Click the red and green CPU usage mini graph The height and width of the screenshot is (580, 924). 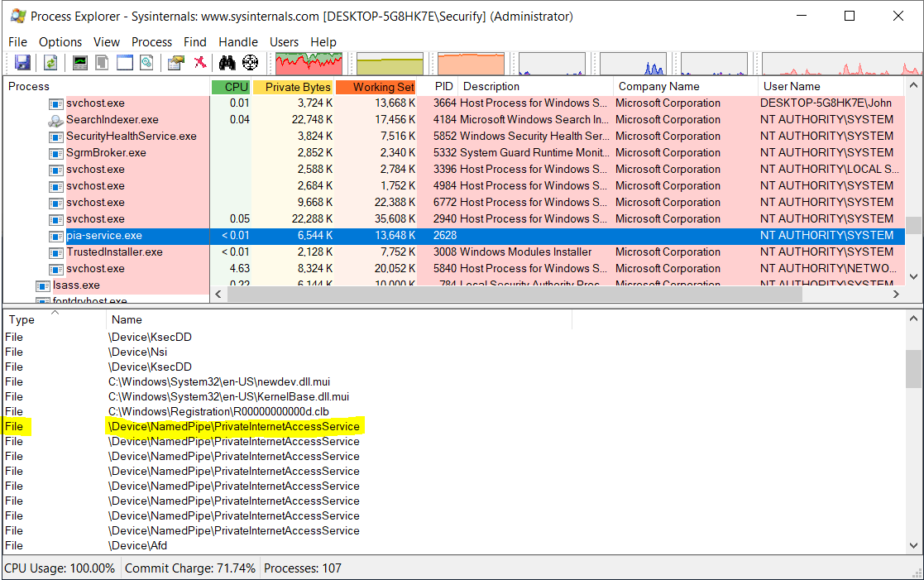click(309, 64)
